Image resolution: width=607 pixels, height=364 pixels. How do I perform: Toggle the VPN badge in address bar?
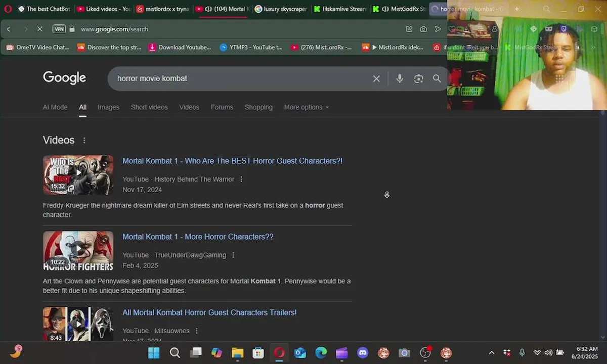59,29
